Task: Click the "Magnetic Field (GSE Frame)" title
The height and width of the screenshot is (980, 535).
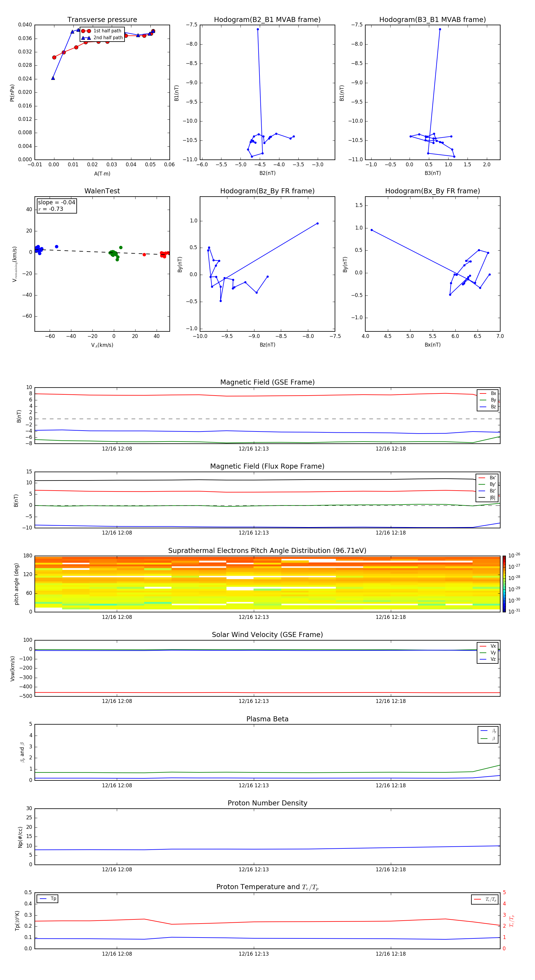Action: click(x=267, y=382)
